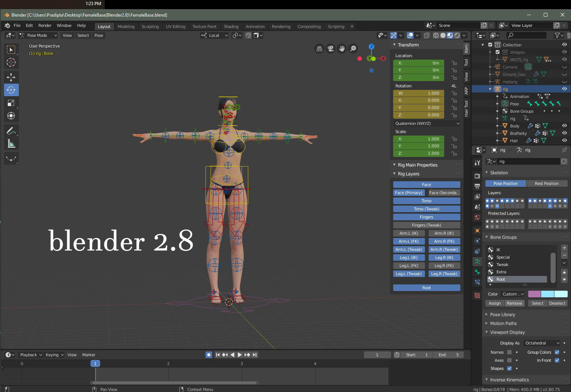The height and width of the screenshot is (392, 571).
Task: Open the World properties tab
Action: (477, 217)
